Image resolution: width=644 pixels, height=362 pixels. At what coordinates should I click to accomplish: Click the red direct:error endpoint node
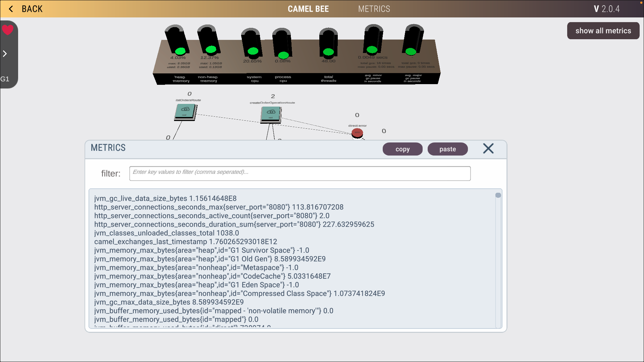click(x=357, y=133)
